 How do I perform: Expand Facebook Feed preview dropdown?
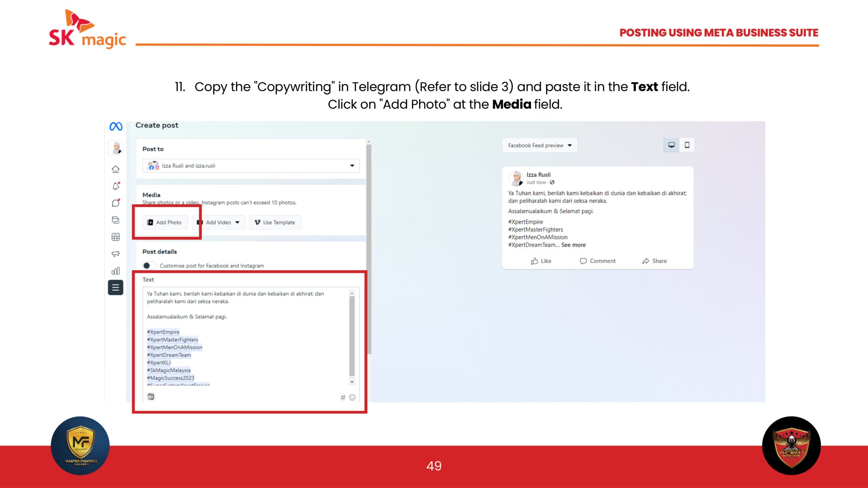pyautogui.click(x=539, y=145)
